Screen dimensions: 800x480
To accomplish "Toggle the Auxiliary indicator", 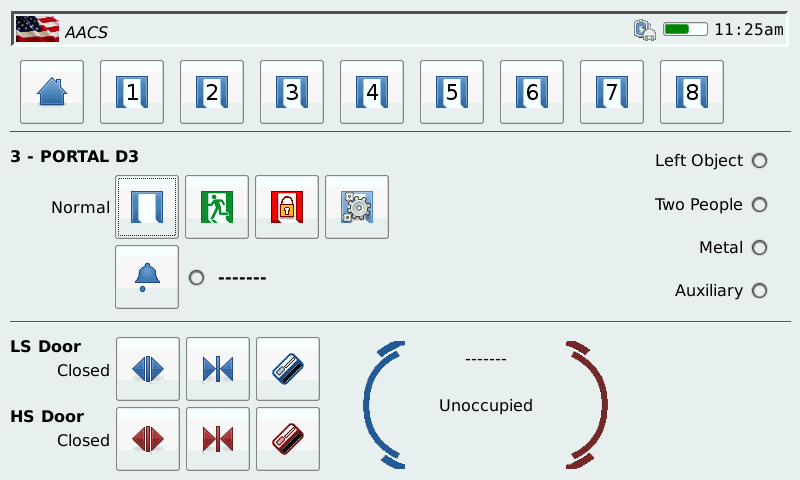I will 759,291.
